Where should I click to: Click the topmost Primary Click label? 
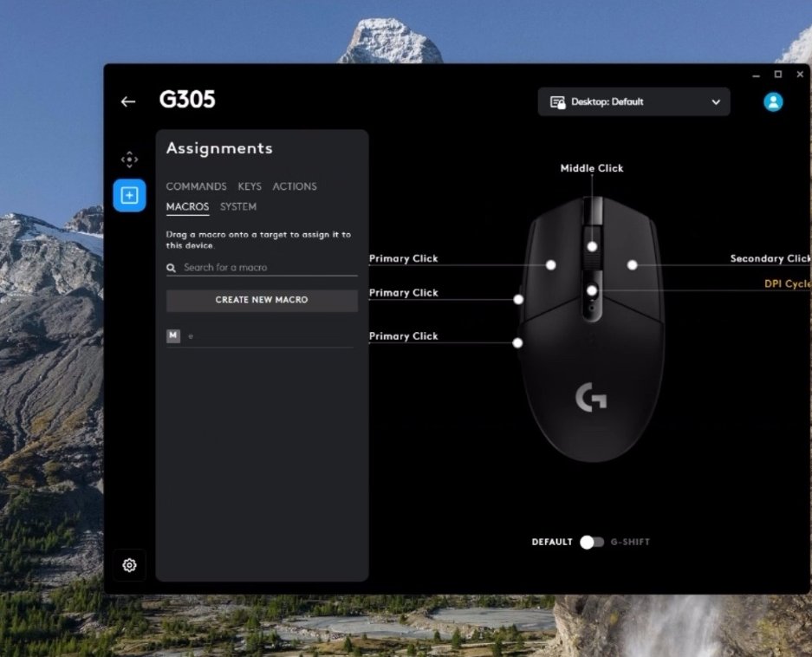point(404,258)
